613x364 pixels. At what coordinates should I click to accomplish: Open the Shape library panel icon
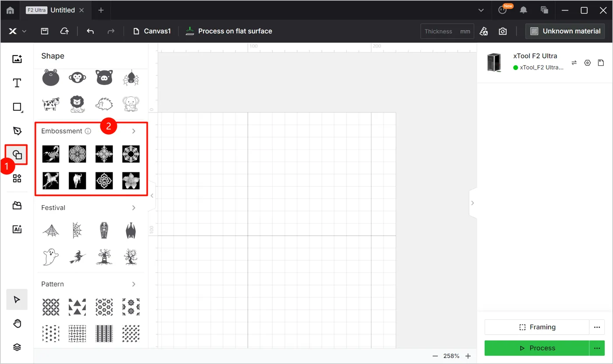pos(17,154)
